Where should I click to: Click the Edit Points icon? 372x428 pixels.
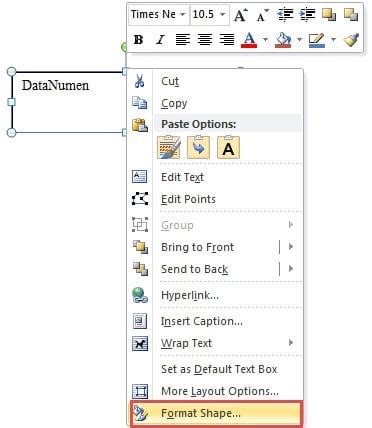pyautogui.click(x=140, y=199)
